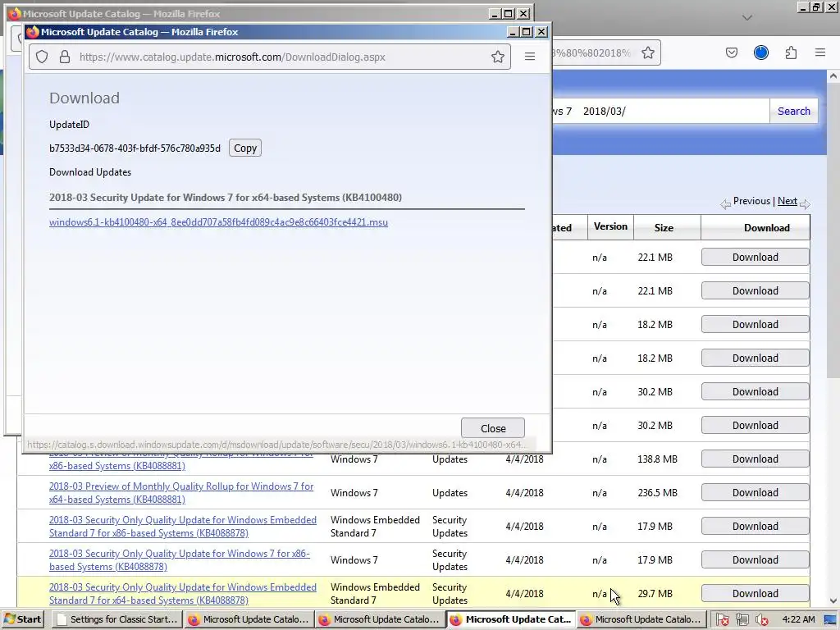Click the padlock site security icon

coord(65,57)
